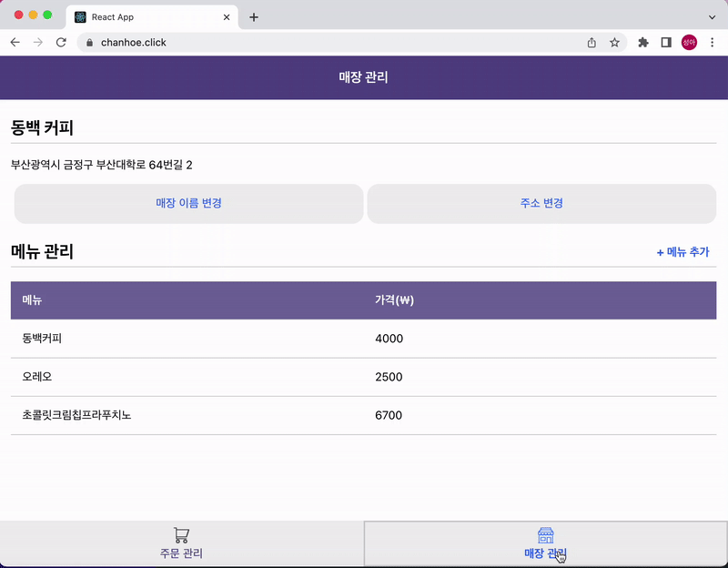The height and width of the screenshot is (568, 728).
Task: Click the browser forward arrow
Action: pos(38,42)
